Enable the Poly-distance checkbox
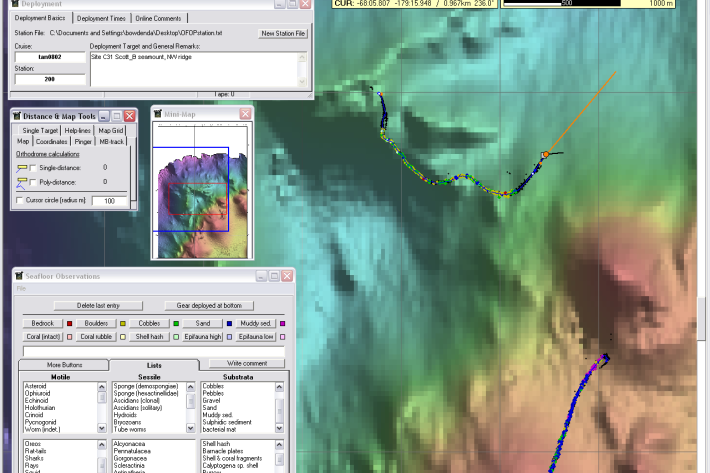The image size is (710, 473). (x=33, y=181)
